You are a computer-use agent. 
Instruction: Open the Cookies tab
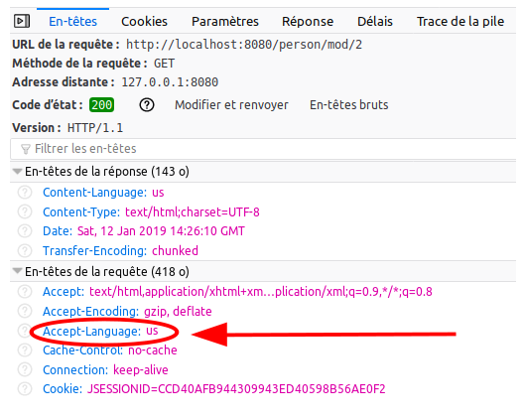tap(144, 22)
